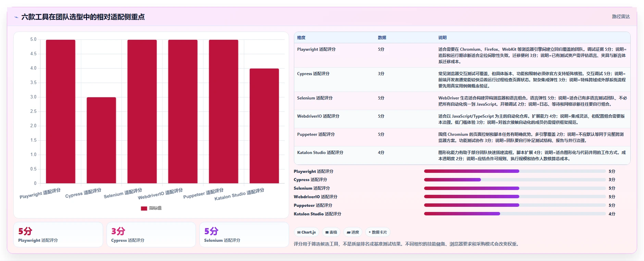Open the 5分 Playwright 适配评分 stat card
Image resolution: width=644 pixels, height=261 pixels.
(x=58, y=235)
